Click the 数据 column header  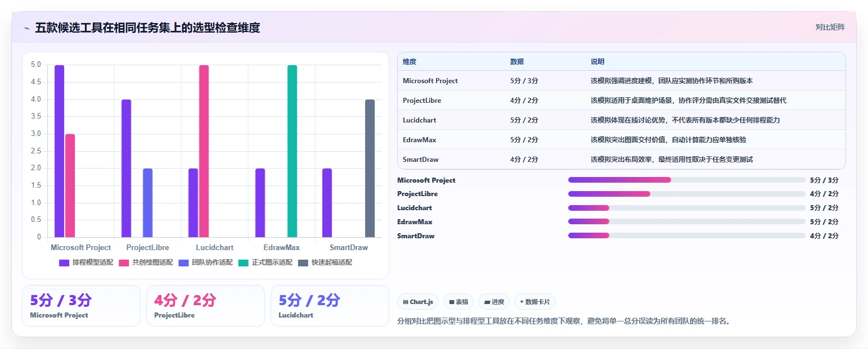(517, 61)
